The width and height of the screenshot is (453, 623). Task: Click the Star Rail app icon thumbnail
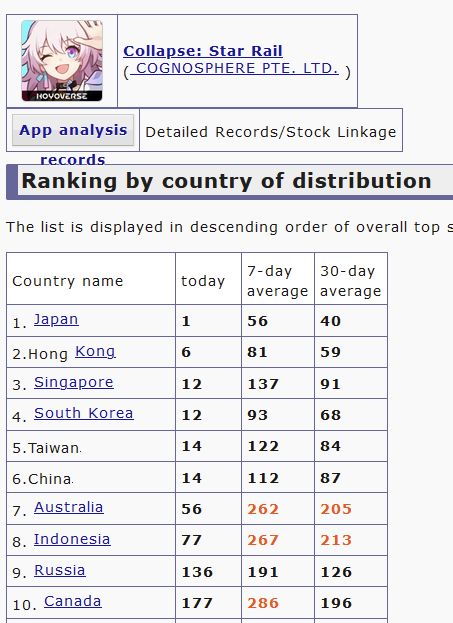(62, 60)
